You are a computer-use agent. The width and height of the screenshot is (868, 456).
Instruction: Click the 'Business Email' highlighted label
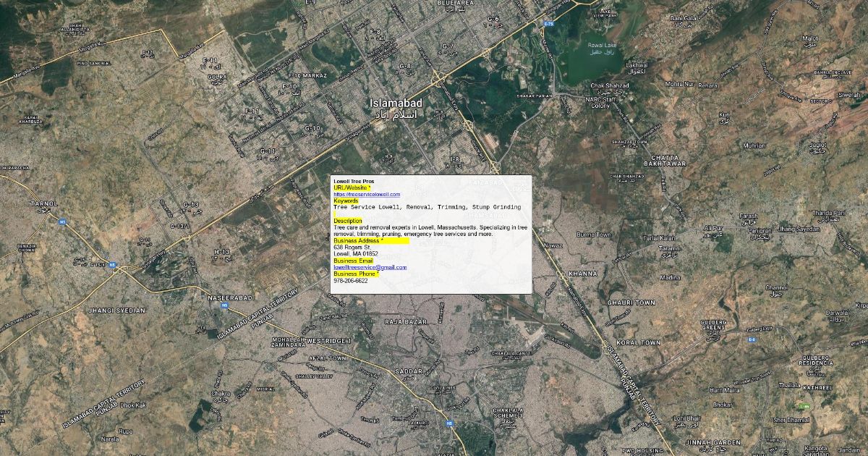click(353, 261)
